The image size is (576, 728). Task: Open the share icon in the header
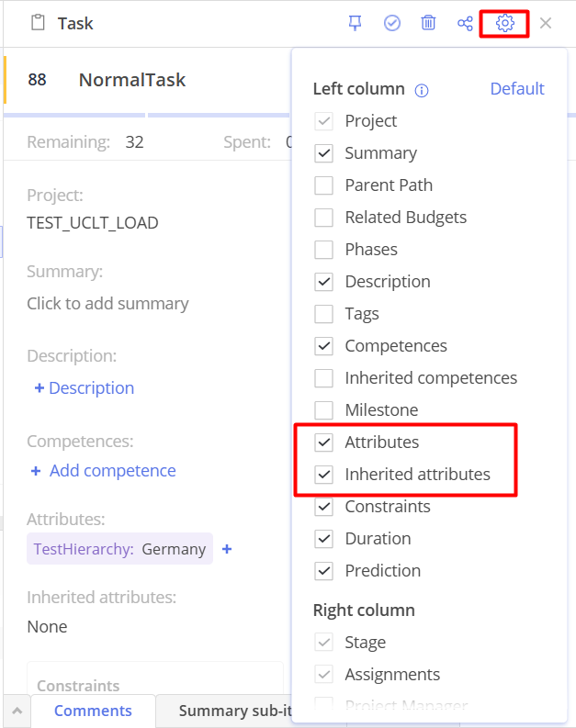click(x=465, y=23)
